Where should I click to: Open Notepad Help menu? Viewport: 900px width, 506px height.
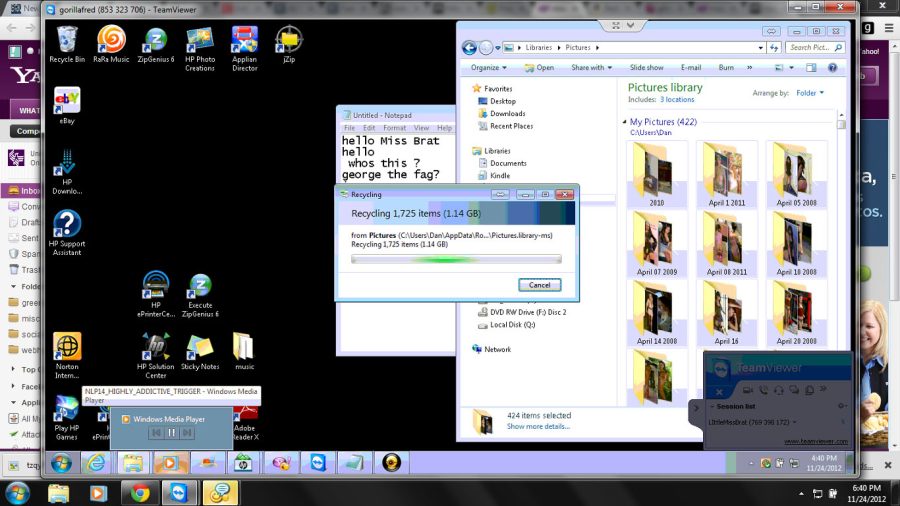tap(444, 128)
